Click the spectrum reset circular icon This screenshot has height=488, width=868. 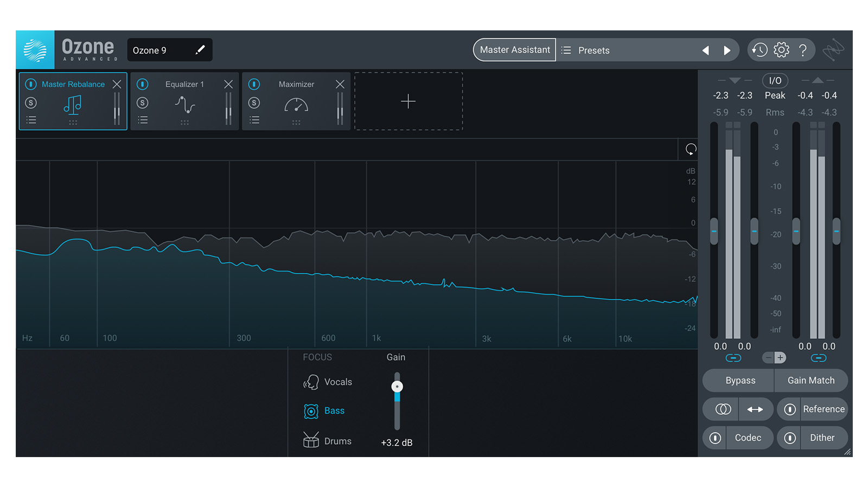coord(691,149)
